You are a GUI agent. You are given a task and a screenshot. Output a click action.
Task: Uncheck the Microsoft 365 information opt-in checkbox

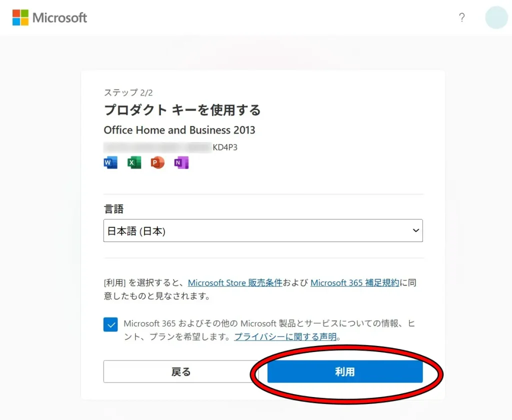[x=110, y=324]
